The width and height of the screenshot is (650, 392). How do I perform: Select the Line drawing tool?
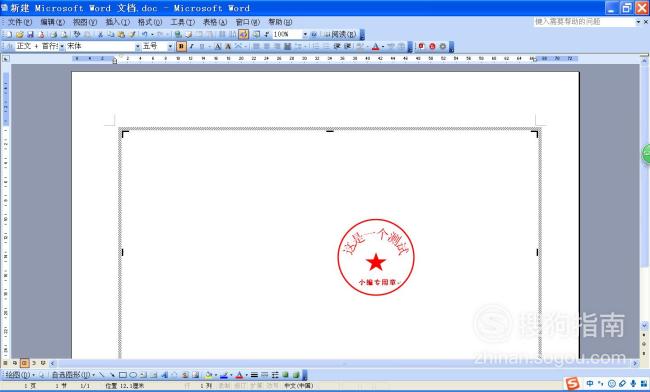pos(102,375)
